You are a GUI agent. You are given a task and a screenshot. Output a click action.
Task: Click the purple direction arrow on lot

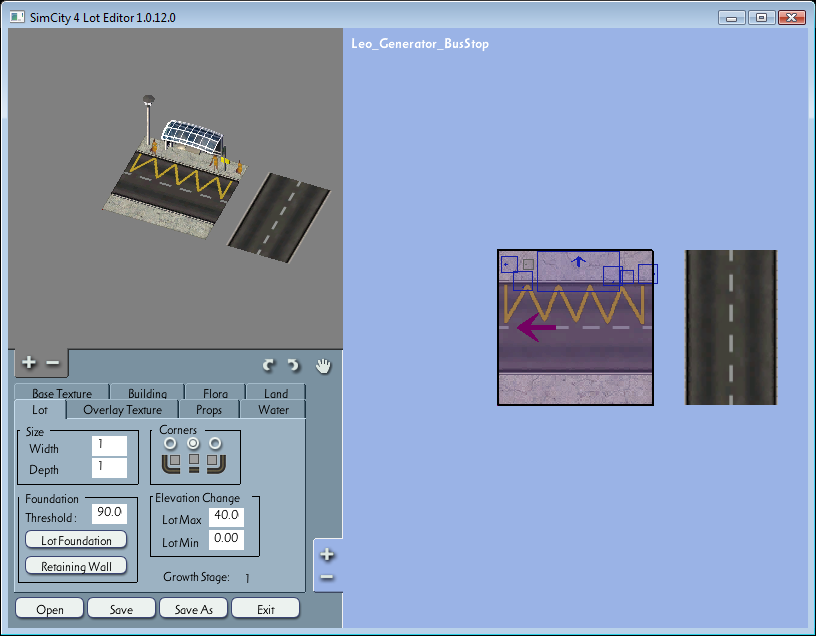537,327
